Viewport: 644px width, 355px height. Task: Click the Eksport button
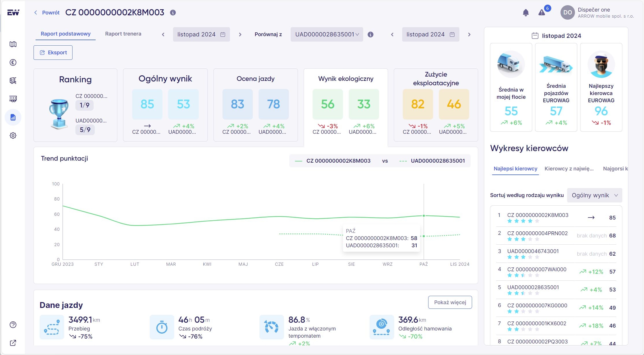click(x=53, y=53)
